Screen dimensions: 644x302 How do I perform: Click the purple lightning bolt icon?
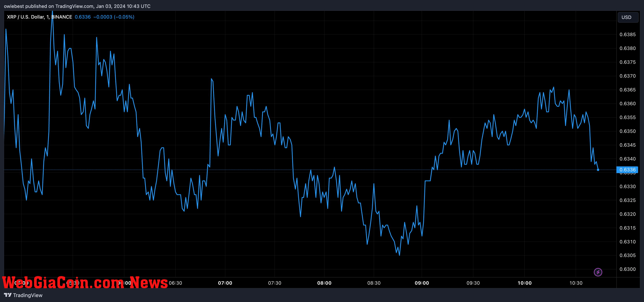pos(598,272)
